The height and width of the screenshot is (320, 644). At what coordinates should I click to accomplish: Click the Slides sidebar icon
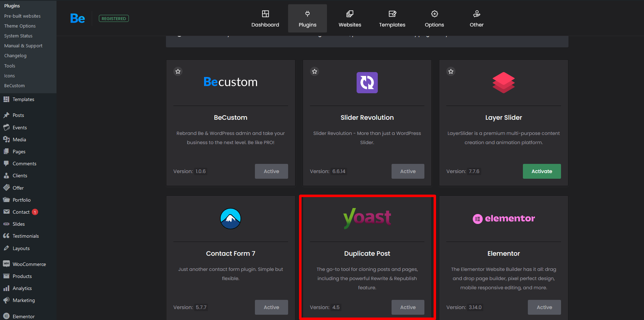click(x=6, y=224)
